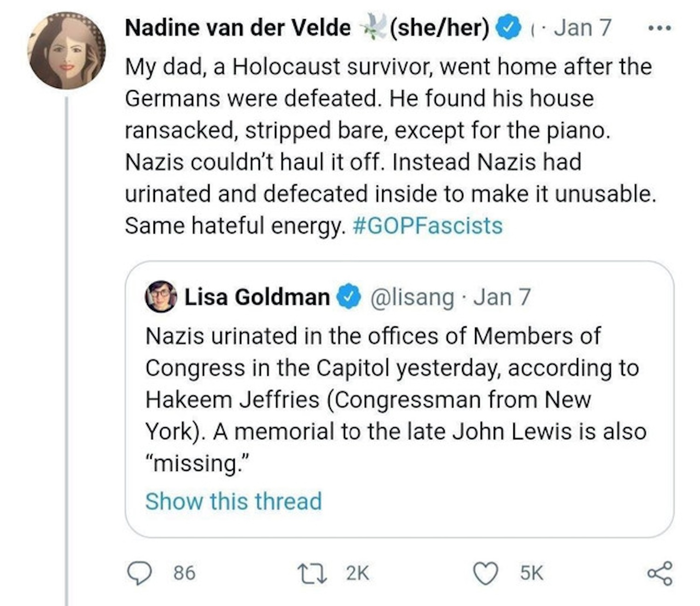The height and width of the screenshot is (606, 700).
Task: Open the @lisang handle
Action: pos(412,297)
